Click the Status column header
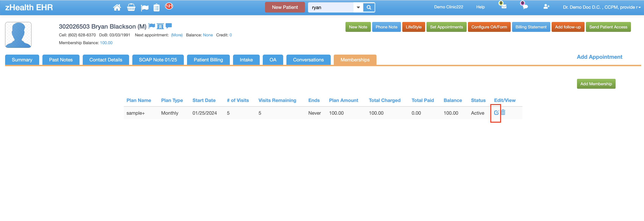644x221 pixels. 478,100
